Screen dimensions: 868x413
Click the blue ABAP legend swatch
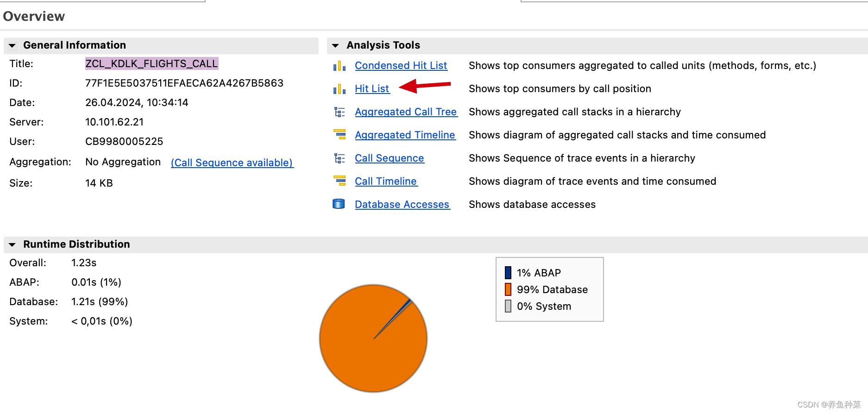point(508,273)
